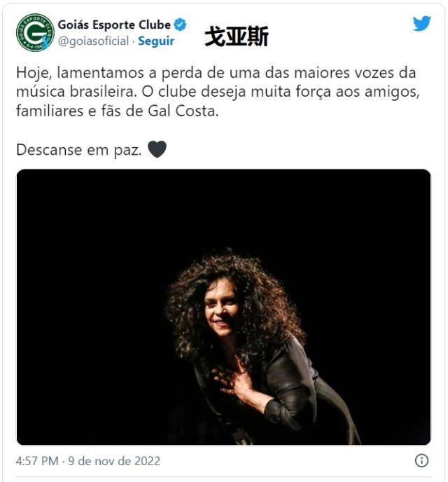Open the tweet info circle icon
448x482 pixels.
[421, 460]
